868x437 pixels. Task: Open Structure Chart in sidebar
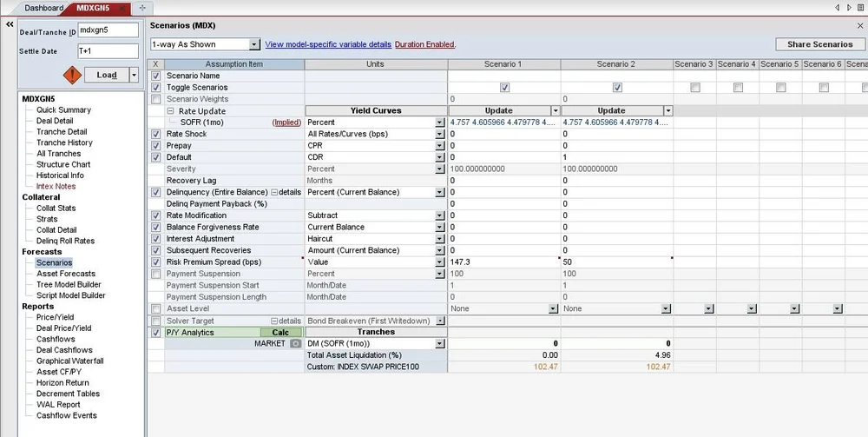(63, 164)
